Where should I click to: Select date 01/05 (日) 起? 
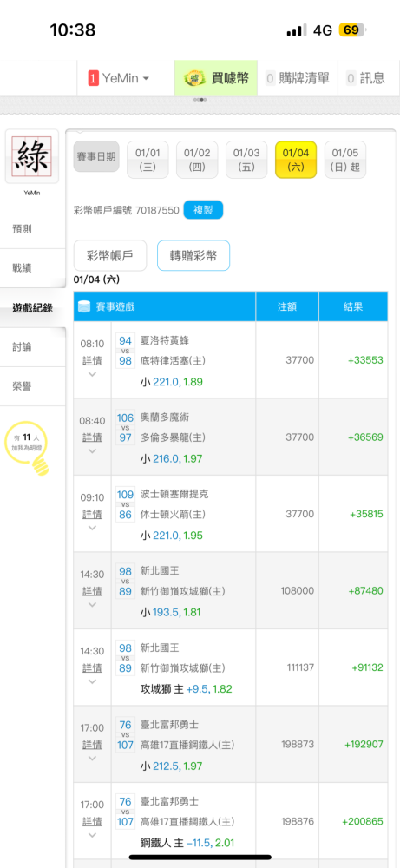[x=345, y=160]
